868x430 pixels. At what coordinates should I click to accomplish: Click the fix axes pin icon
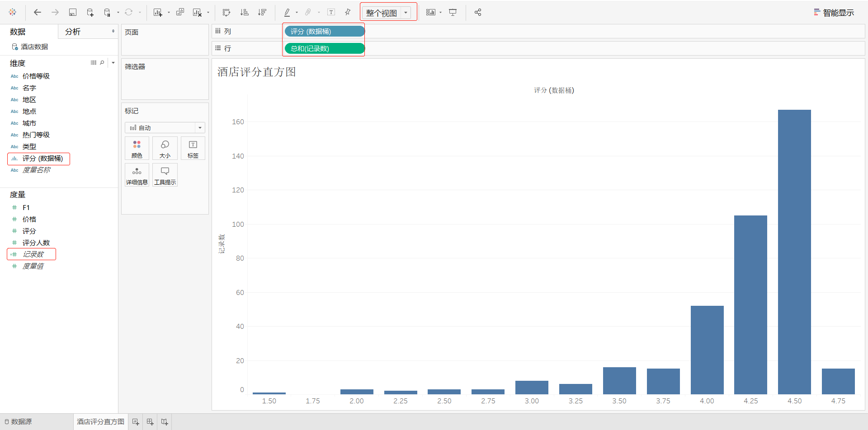point(348,12)
